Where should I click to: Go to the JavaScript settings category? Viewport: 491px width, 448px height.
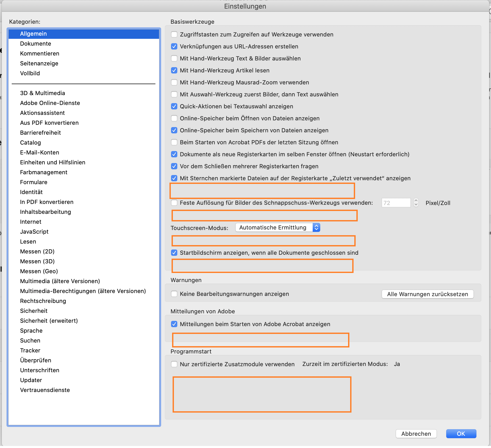34,232
